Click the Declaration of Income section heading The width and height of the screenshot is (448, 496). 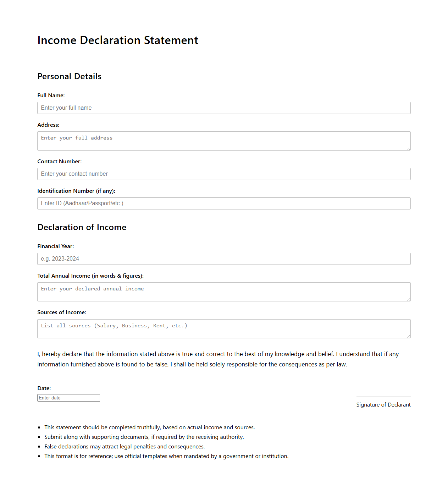(x=82, y=227)
